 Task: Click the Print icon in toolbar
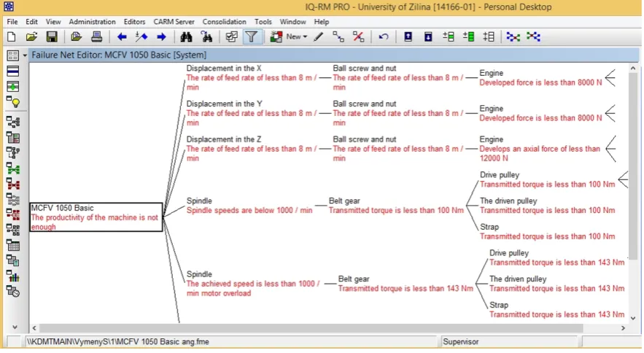point(96,37)
